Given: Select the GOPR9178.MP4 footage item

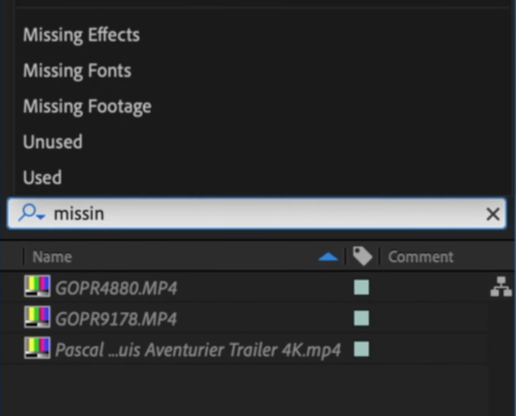Looking at the screenshot, I should click(116, 319).
